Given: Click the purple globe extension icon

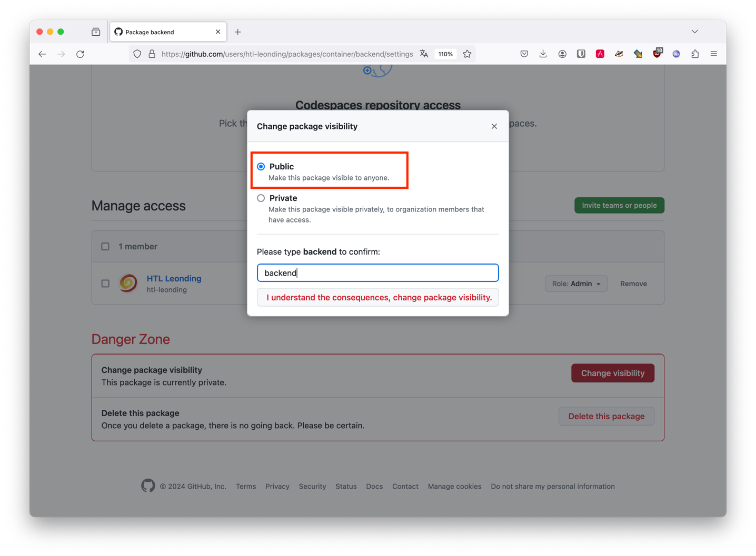Looking at the screenshot, I should [676, 54].
